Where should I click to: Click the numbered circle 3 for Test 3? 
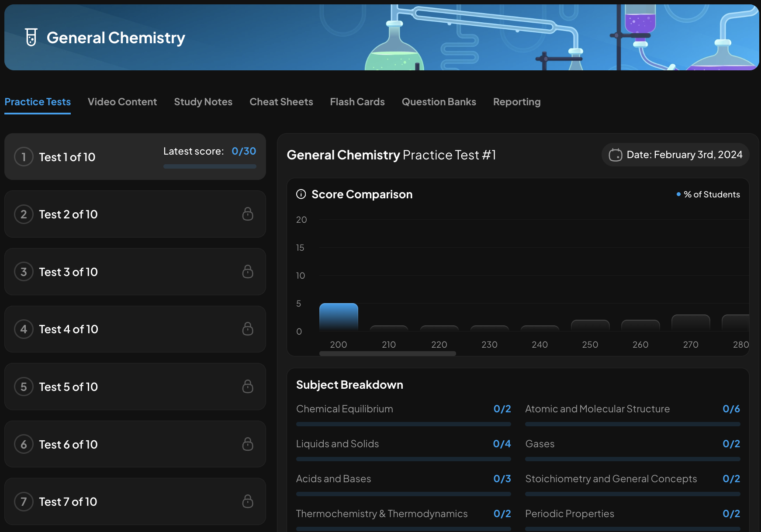click(x=24, y=272)
